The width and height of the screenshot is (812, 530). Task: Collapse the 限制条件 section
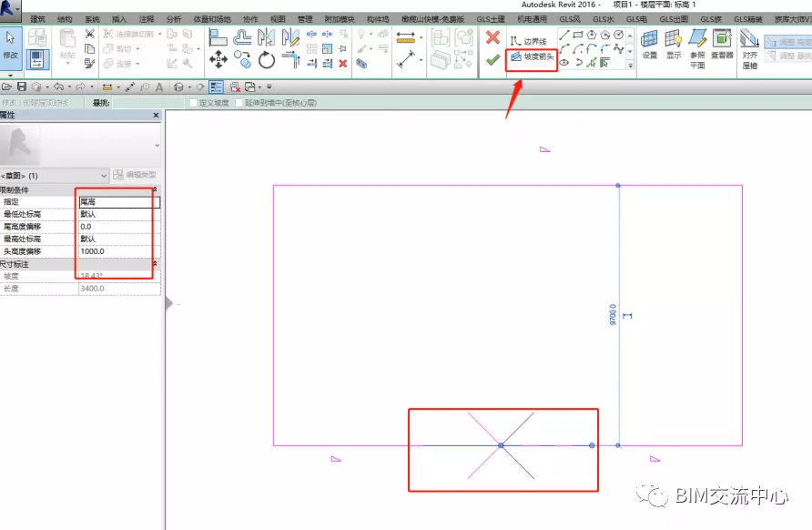[x=155, y=189]
